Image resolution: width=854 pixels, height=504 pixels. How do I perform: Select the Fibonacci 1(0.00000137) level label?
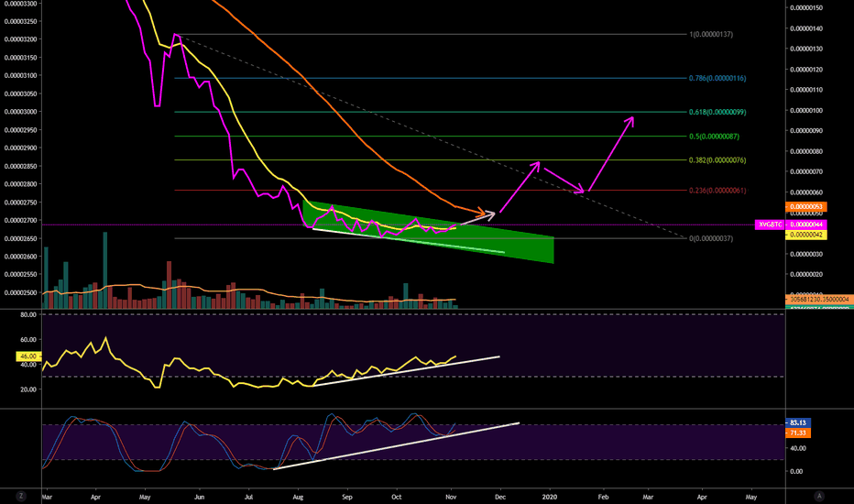[711, 34]
